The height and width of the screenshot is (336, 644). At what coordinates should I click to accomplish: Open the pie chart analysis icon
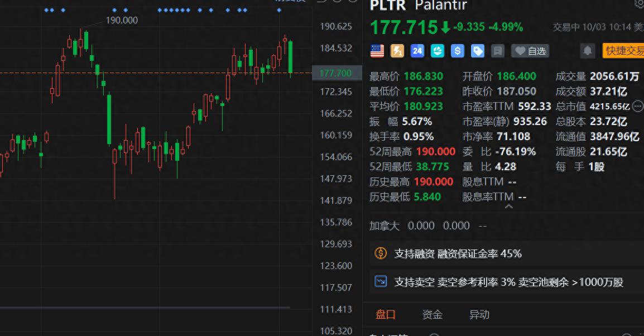click(437, 51)
